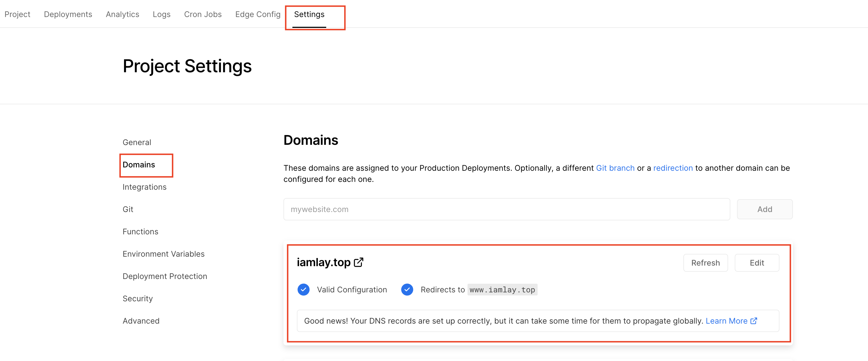Screen dimensions: 868x361
Task: Go to the Analytics tab
Action: click(122, 14)
